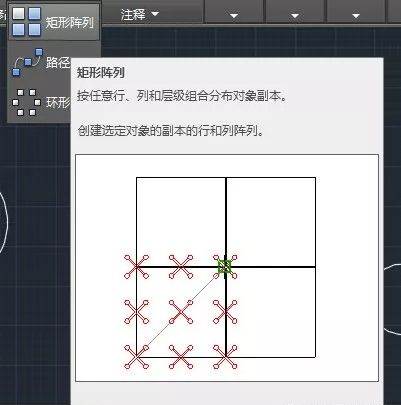Viewport: 401px width, 405px height.
Task: Click the 矩形阵列 tooltip preview image
Action: tap(227, 268)
